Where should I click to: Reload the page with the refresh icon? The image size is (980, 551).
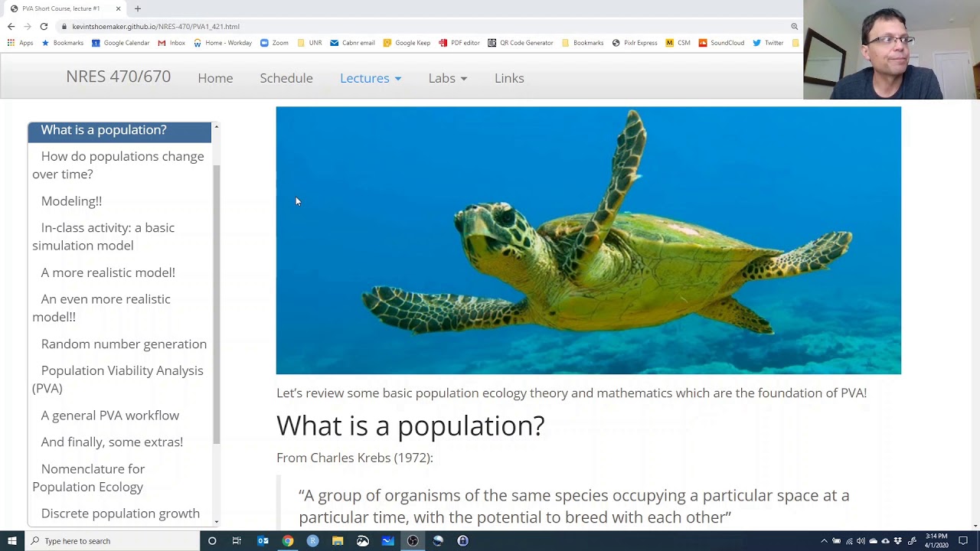click(44, 26)
